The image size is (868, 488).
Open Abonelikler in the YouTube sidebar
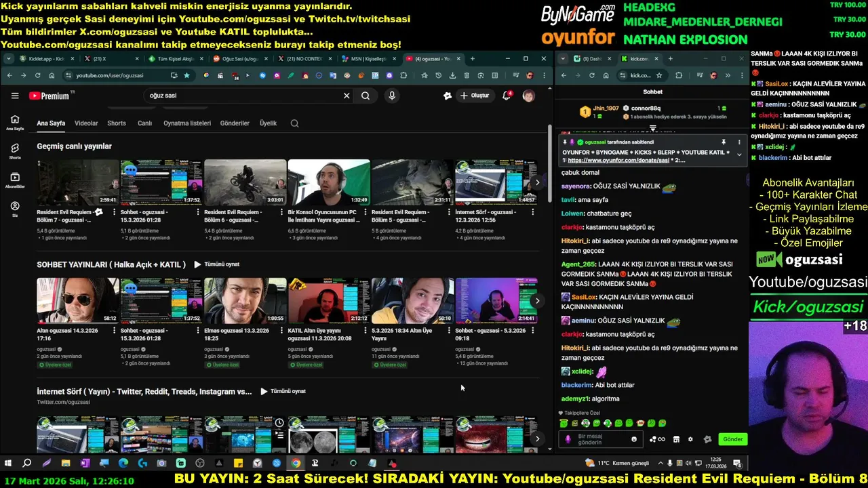pos(15,180)
